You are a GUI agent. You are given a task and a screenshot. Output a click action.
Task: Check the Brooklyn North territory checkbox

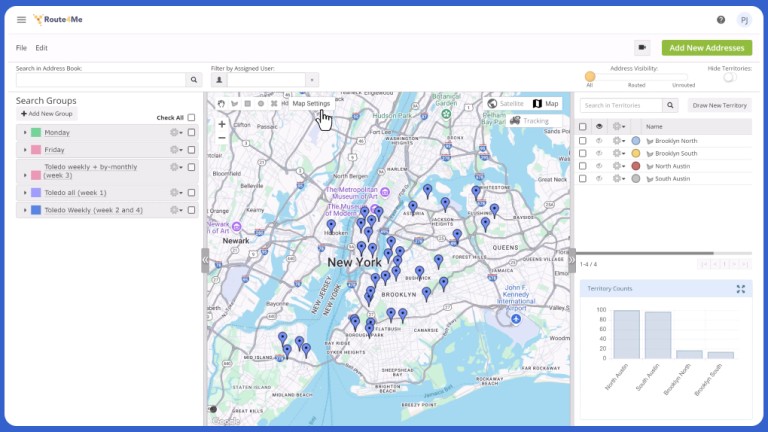click(x=582, y=141)
